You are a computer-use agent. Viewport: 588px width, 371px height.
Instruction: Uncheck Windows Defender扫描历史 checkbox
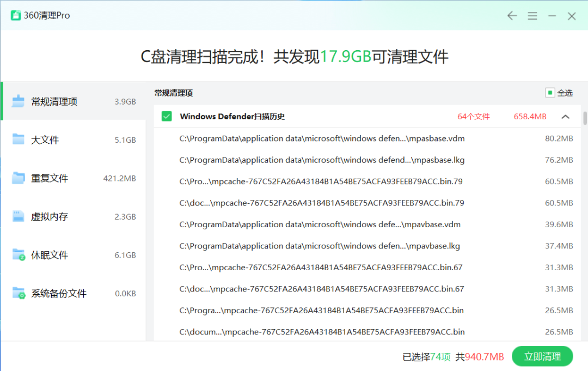[x=167, y=116]
